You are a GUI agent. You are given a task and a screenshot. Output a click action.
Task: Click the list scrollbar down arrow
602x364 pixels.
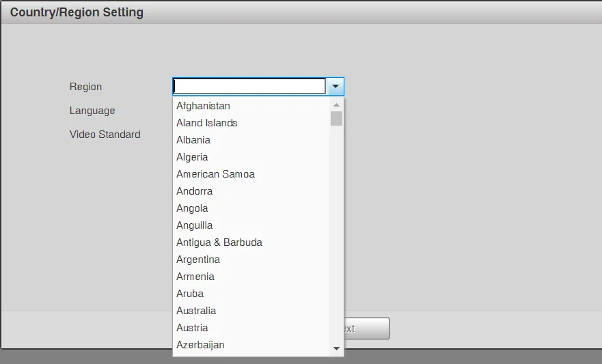coord(336,348)
